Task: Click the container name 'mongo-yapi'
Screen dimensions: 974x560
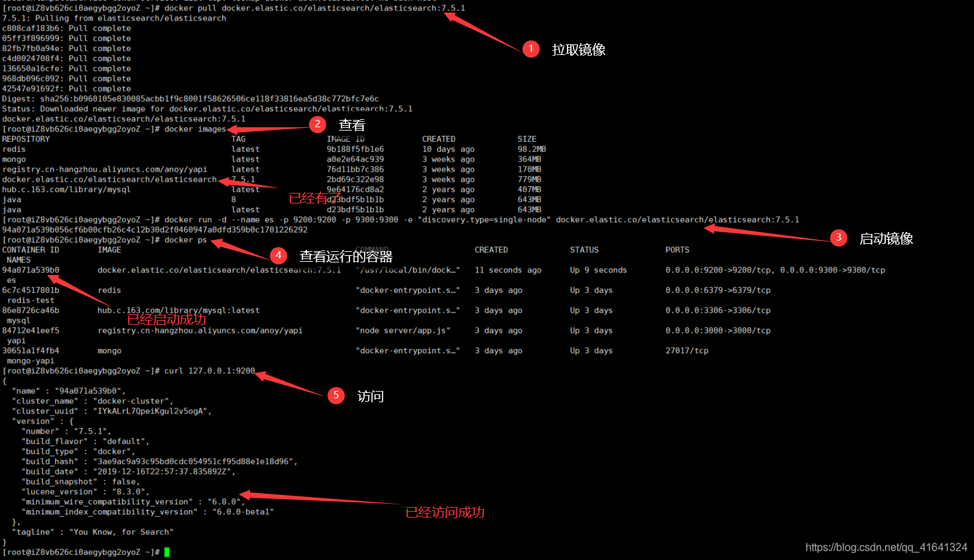Action: coord(30,361)
